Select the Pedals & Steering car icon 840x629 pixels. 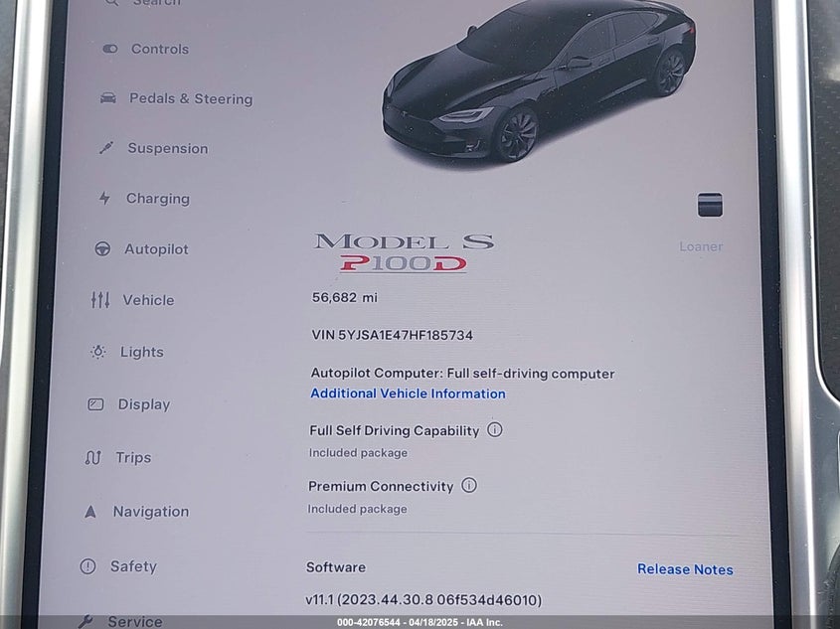(108, 98)
